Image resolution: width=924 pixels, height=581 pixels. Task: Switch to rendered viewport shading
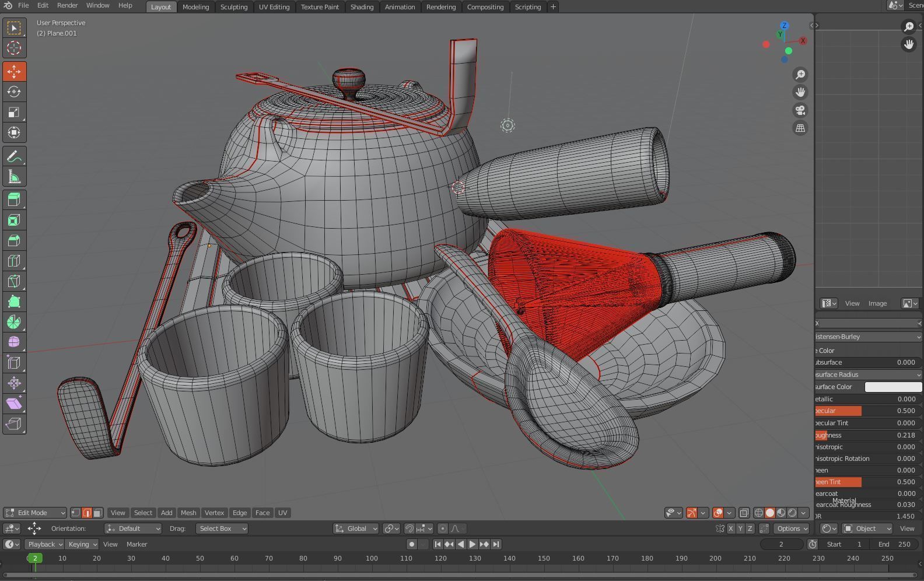point(792,513)
